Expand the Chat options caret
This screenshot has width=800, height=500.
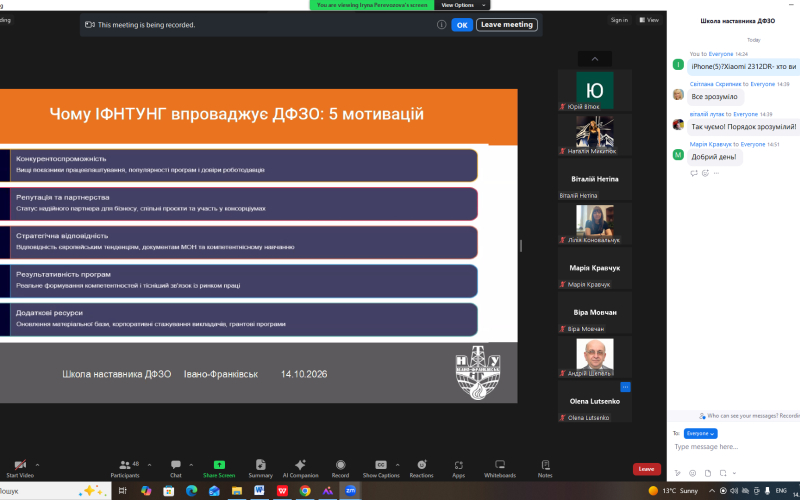191,465
